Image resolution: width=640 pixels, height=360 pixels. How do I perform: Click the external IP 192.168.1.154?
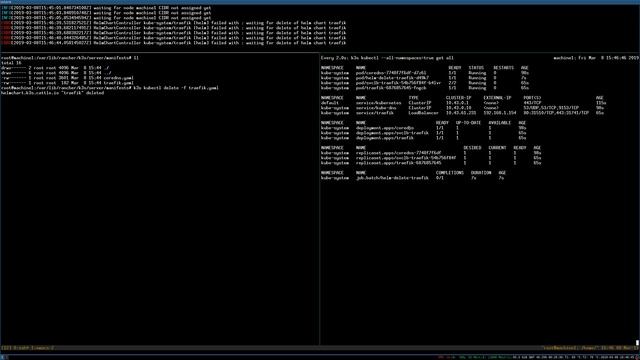(x=500, y=113)
